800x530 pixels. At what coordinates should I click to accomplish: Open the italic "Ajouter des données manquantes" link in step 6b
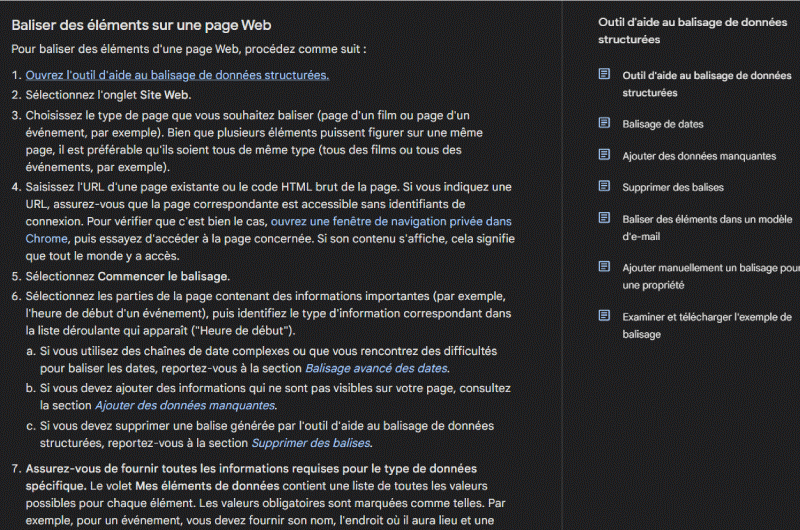click(x=185, y=406)
